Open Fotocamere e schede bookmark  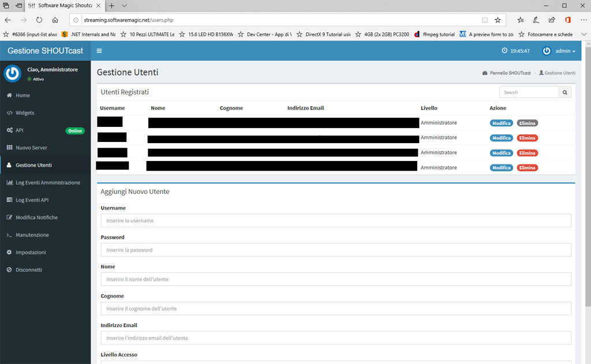[x=546, y=34]
